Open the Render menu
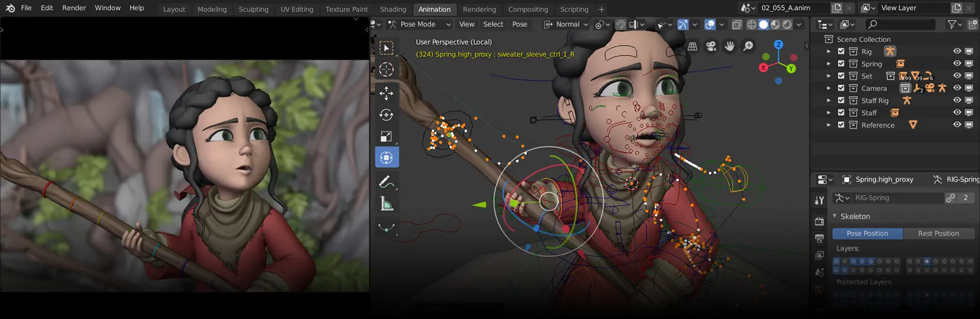Image resolution: width=980 pixels, height=319 pixels. tap(74, 8)
